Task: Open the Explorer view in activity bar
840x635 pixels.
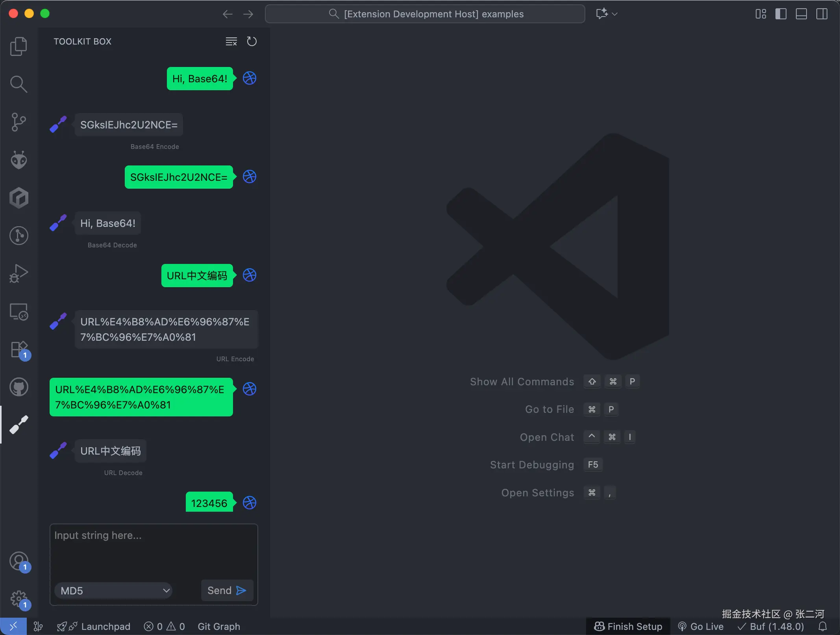Action: pos(19,46)
